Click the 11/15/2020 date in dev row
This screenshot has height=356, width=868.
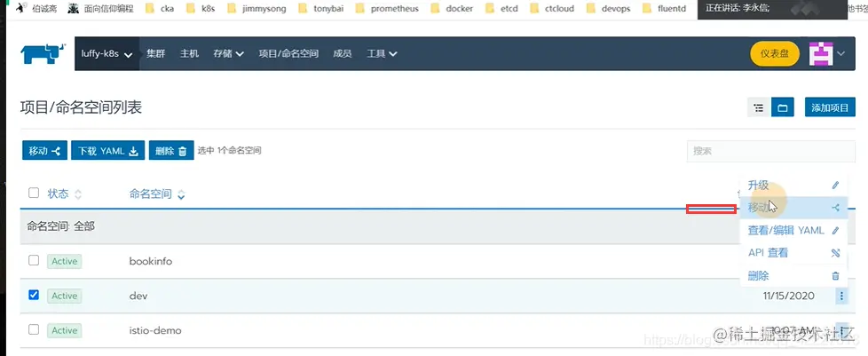[788, 296]
